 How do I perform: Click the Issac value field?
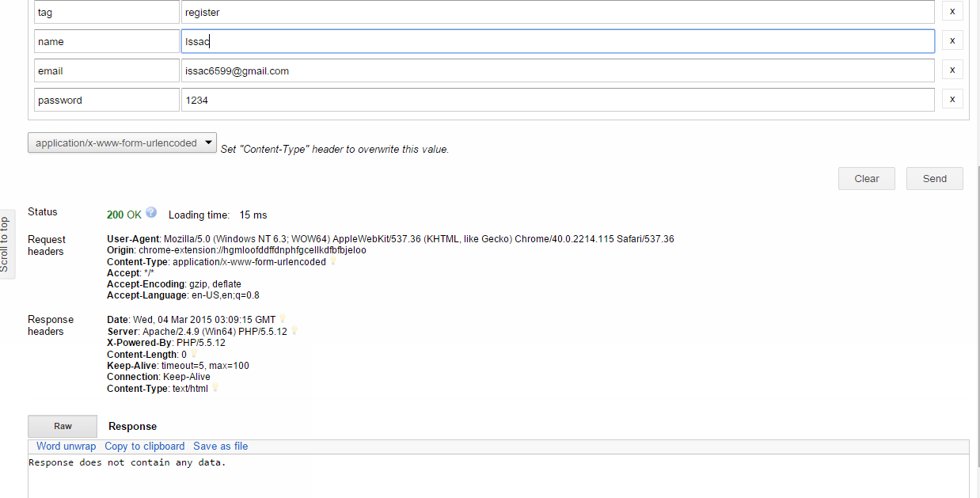[x=558, y=41]
